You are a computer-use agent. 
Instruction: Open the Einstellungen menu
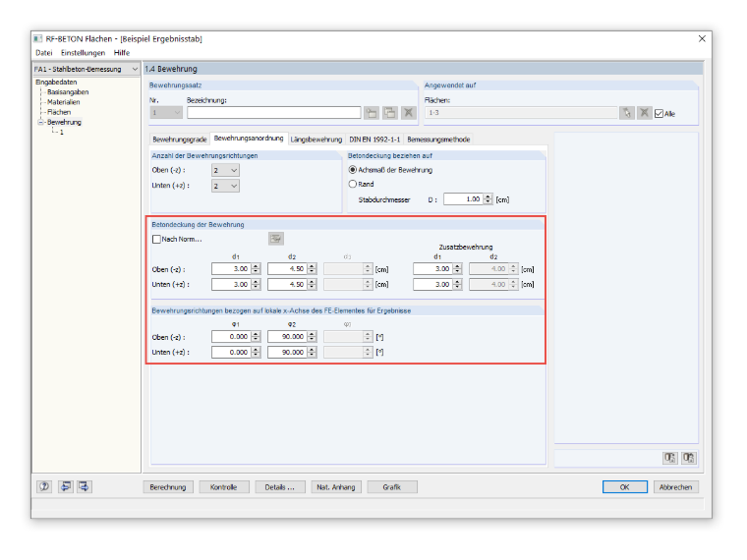(x=83, y=53)
